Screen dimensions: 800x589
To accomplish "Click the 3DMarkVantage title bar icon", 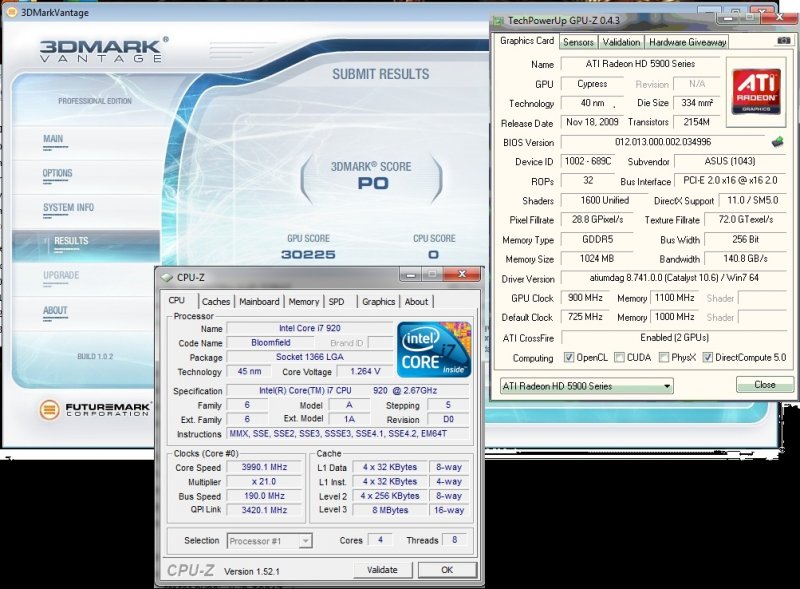I will (11, 12).
